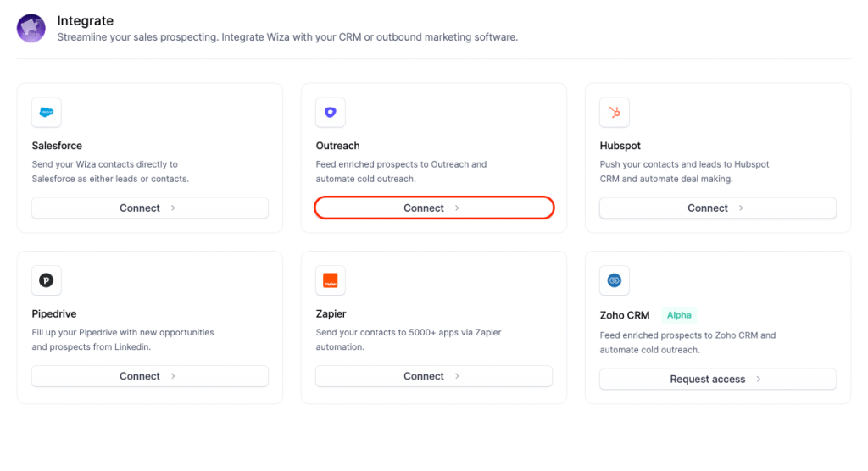Request access to Zoho CRM
868x471 pixels.
[x=717, y=379]
